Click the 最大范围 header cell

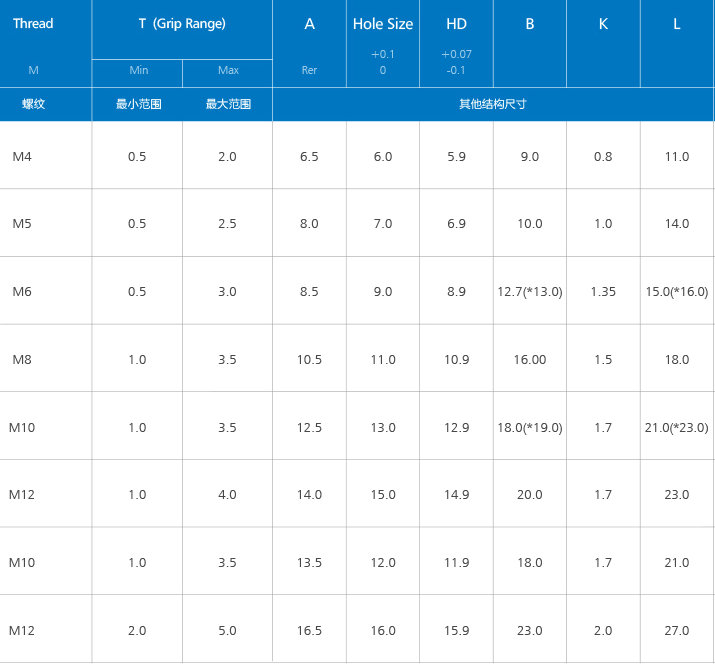[x=228, y=104]
